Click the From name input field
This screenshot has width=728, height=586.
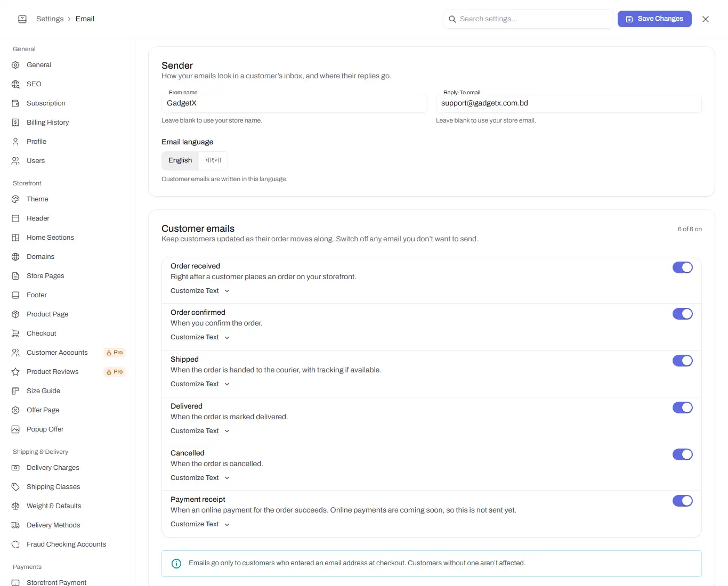(294, 103)
